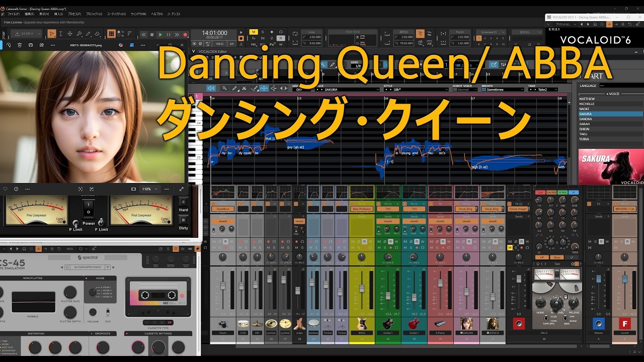Image resolution: width=644 pixels, height=362 pixels.
Task: Click the Dirty D button on compressor plugin
Action: [x=183, y=220]
